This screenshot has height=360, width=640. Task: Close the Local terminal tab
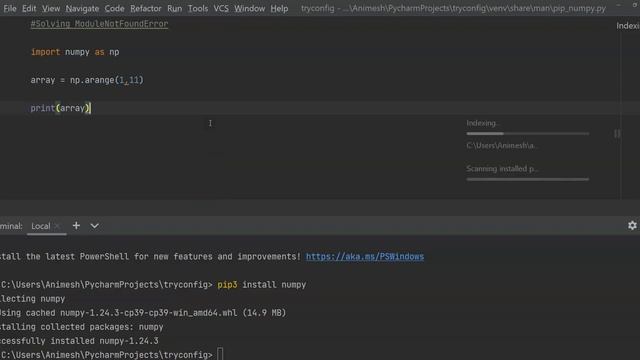click(57, 226)
